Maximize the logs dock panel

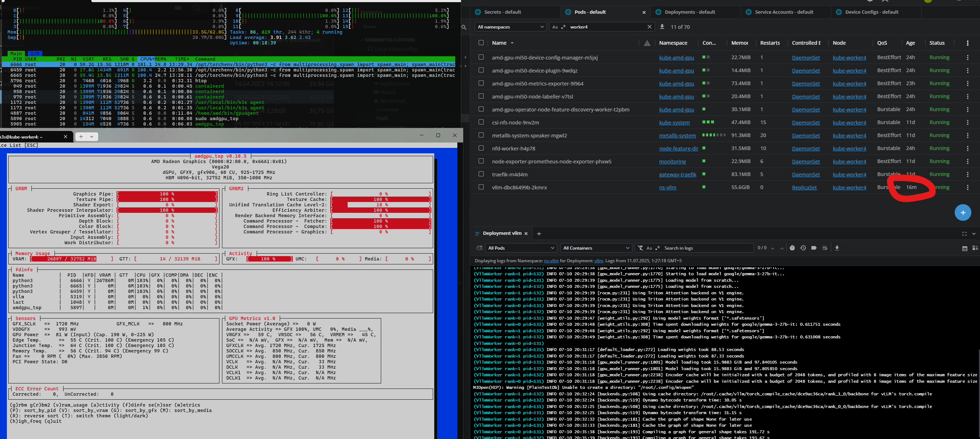(x=964, y=234)
